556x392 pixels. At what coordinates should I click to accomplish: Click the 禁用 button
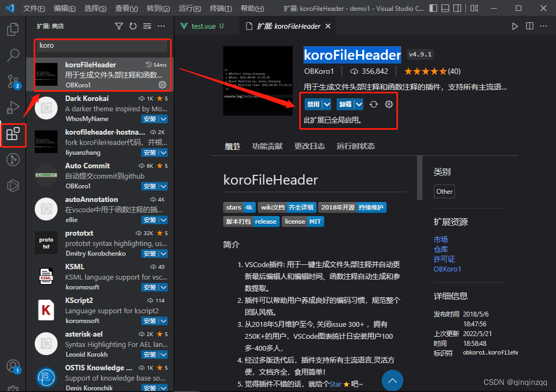click(x=313, y=104)
